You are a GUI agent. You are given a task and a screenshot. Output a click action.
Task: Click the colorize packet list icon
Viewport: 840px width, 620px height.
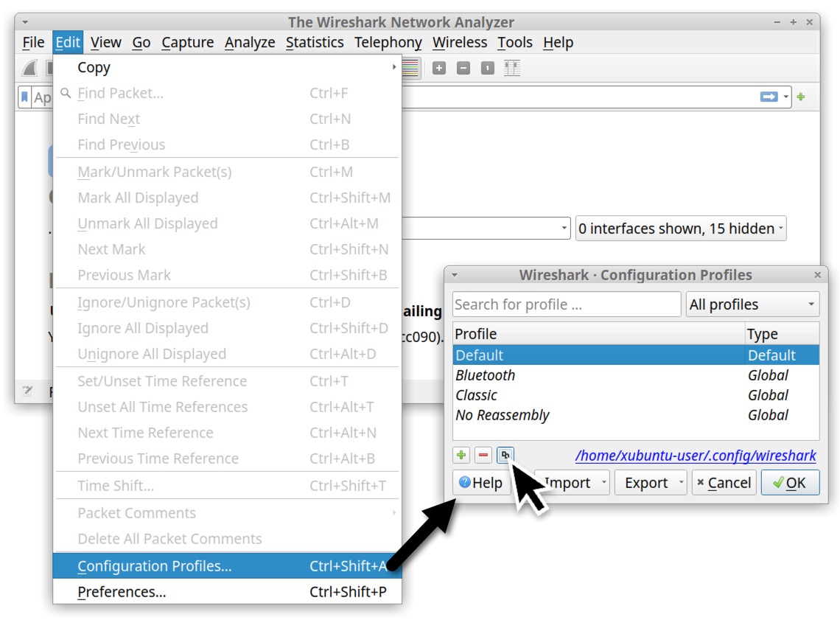coord(410,68)
